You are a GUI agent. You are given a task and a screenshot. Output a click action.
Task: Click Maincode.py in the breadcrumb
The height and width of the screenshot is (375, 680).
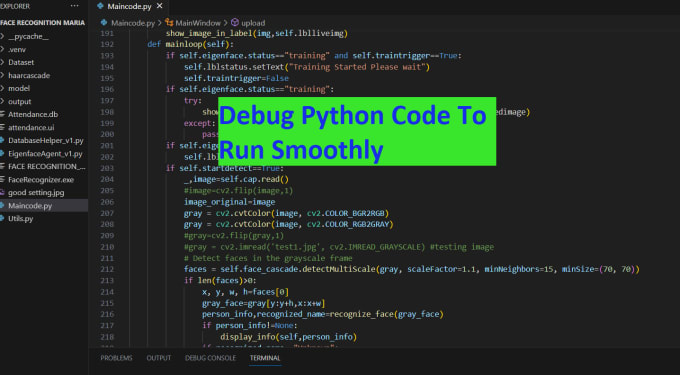[x=133, y=23]
